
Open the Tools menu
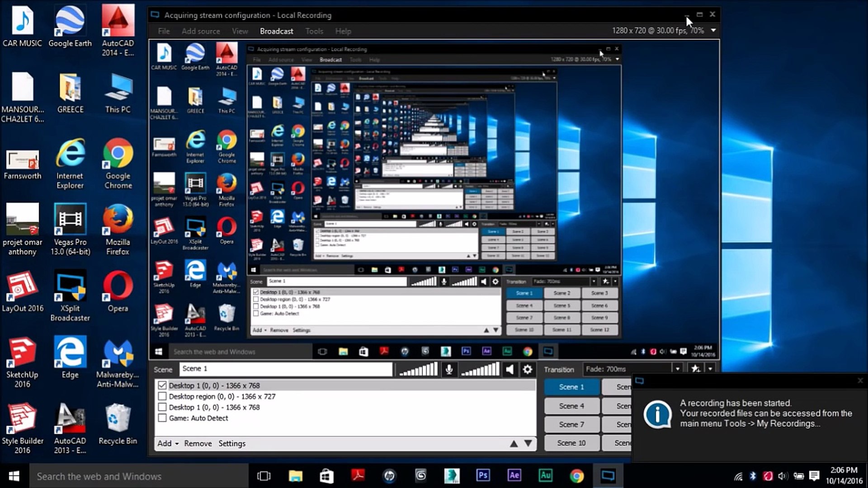[314, 31]
